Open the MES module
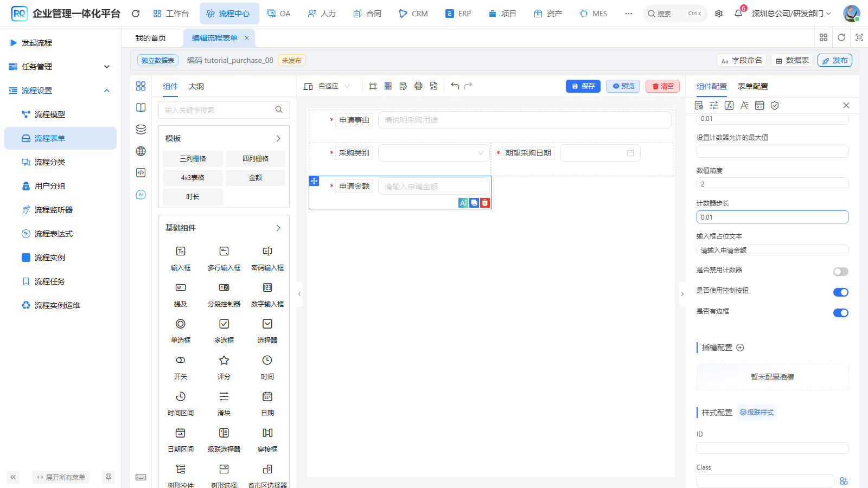This screenshot has height=488, width=868. (x=593, y=14)
